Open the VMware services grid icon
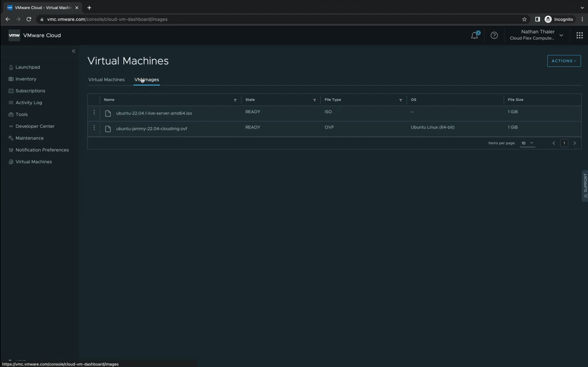This screenshot has height=367, width=588. (579, 35)
